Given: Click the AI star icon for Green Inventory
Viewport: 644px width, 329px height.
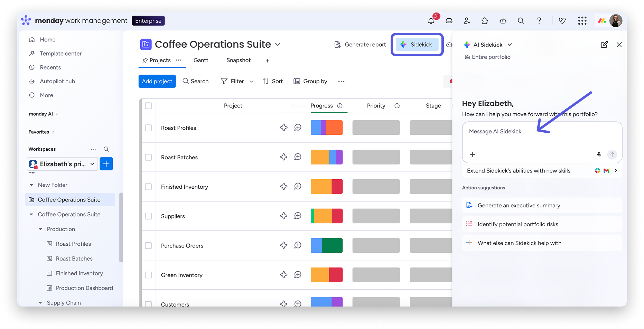Looking at the screenshot, I should click(284, 274).
